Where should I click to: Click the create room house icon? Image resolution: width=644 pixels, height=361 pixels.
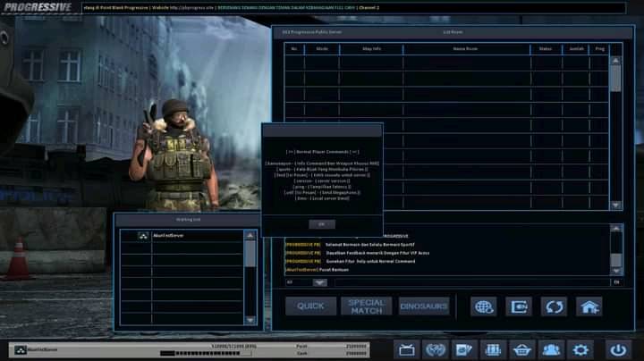coord(589,306)
